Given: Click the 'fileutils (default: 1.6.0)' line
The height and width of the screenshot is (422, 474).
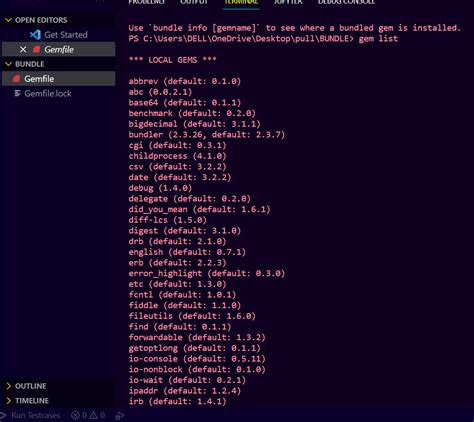Looking at the screenshot, I should click(x=192, y=316).
